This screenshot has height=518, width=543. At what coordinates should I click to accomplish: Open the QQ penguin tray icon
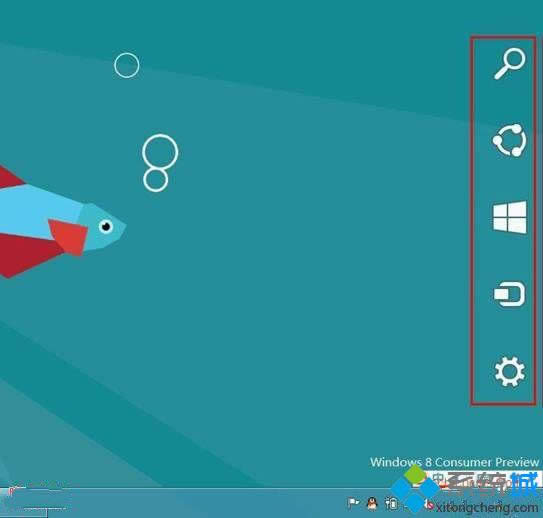(372, 503)
